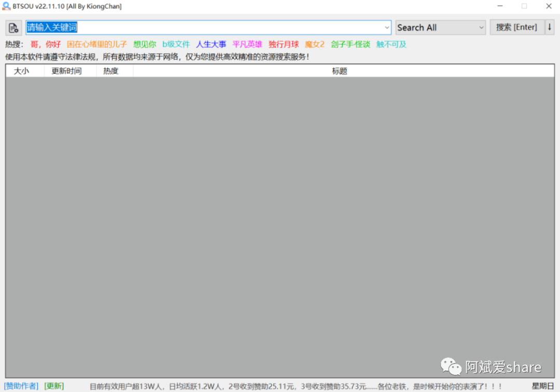Click the BTSOU magnifier icon in the title bar
Viewport: 560px width, 392px height.
(x=6, y=6)
